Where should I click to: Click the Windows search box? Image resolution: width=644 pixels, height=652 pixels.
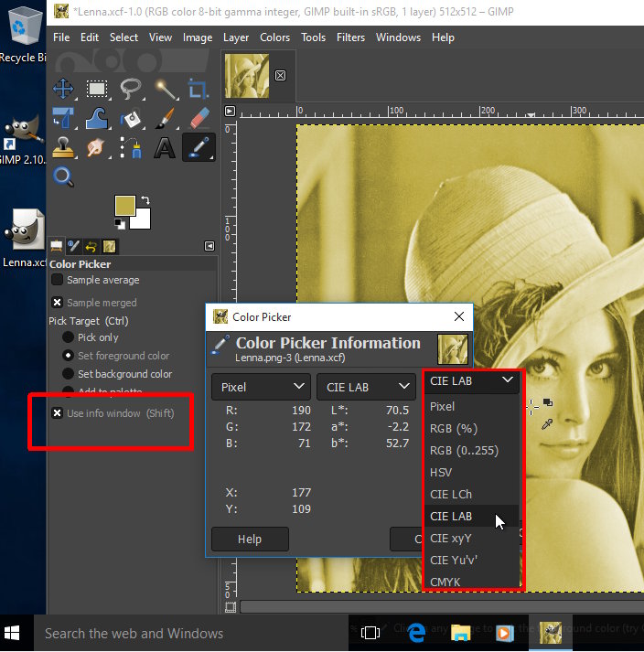[x=190, y=634]
